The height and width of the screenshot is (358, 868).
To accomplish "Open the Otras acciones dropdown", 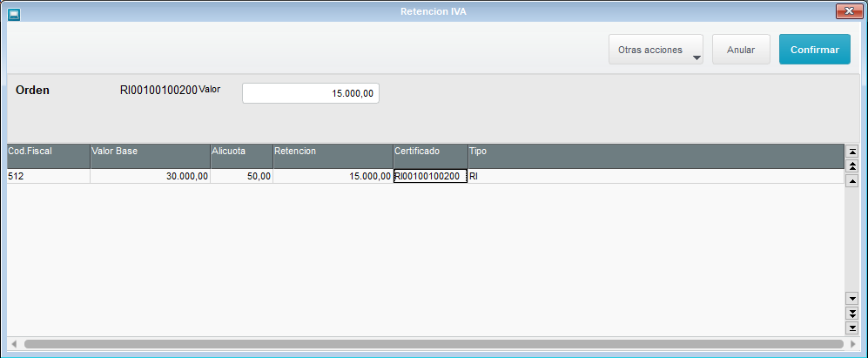I will pyautogui.click(x=656, y=50).
